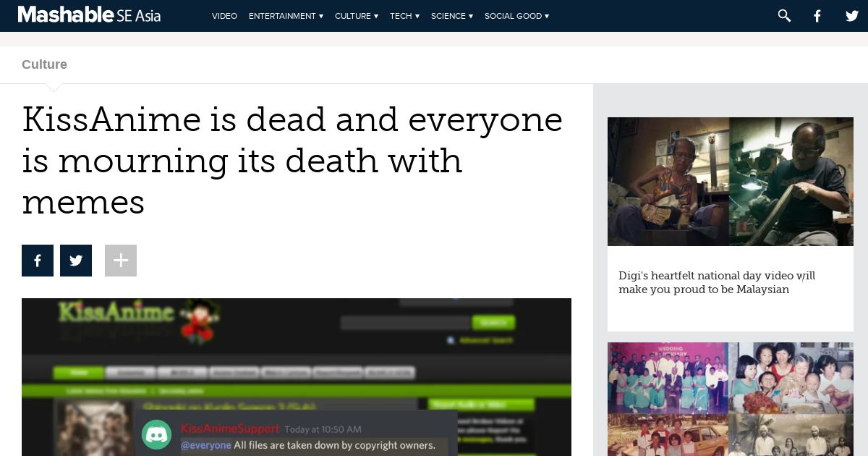Show more sharing options with the plus button
Viewport: 868px width, 456px height.
pyautogui.click(x=121, y=261)
